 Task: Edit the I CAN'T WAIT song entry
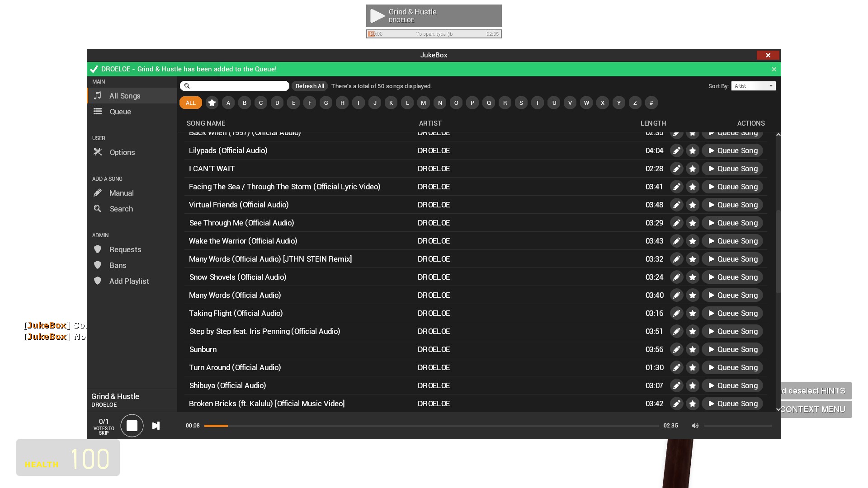point(676,169)
